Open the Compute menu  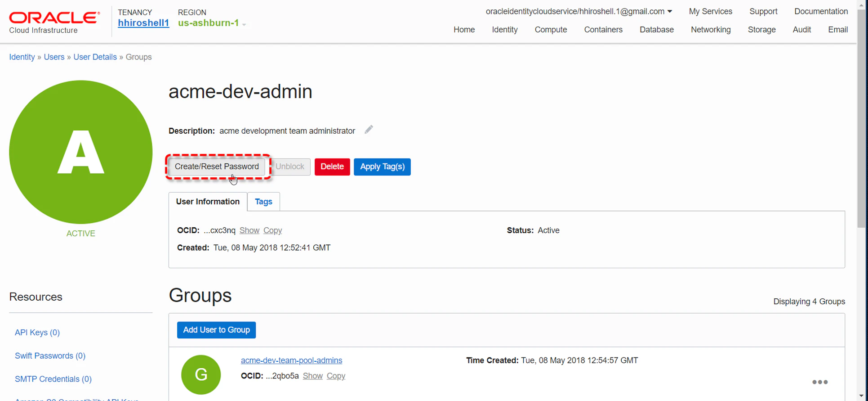point(551,30)
